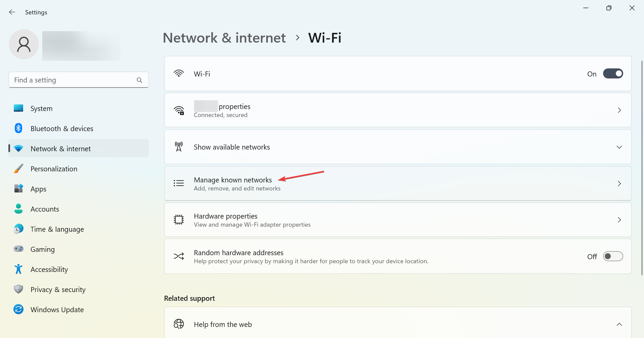Collapse the Help from the web section
The width and height of the screenshot is (644, 338).
click(619, 324)
